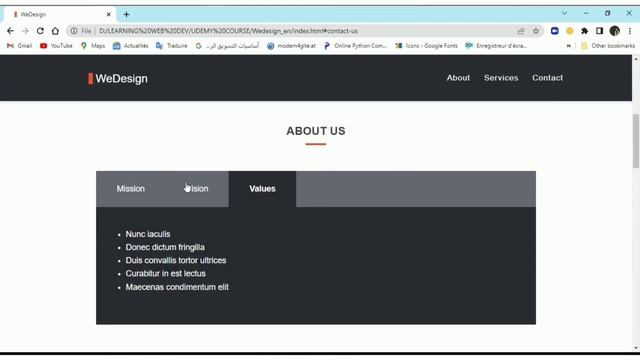Click the file info icon in address bar
Viewport: 640px width, 360px height.
(74, 31)
